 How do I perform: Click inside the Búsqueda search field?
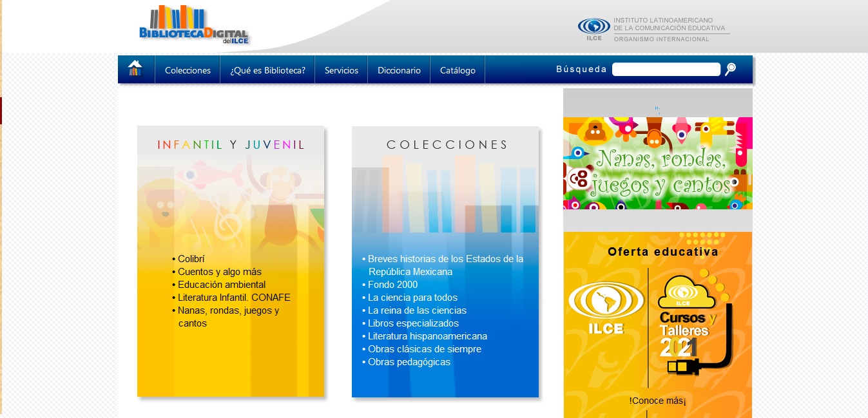click(x=666, y=69)
